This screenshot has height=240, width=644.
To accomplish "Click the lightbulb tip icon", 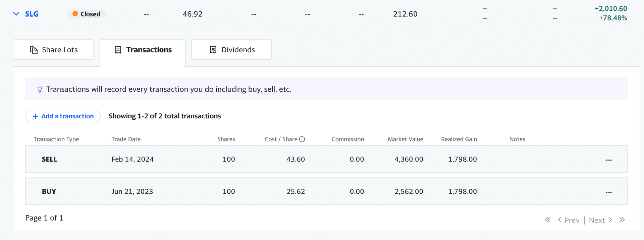I will click(40, 89).
